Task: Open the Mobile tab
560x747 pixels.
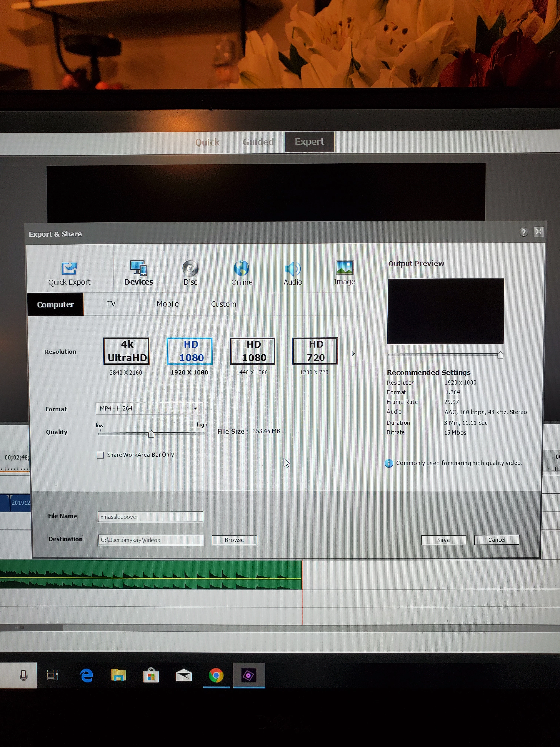Action: coord(168,304)
